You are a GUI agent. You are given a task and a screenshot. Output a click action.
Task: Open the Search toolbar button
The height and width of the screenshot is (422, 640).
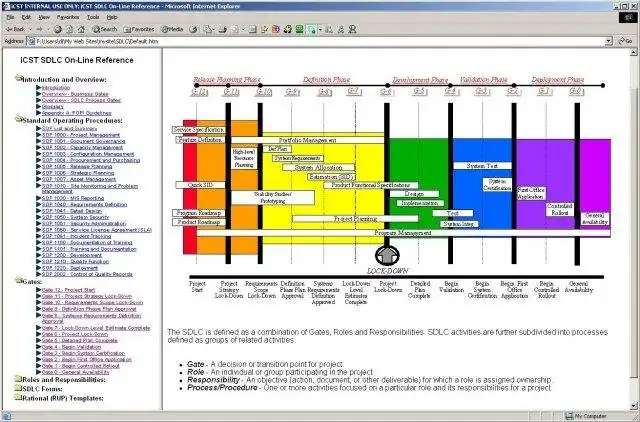[105, 29]
